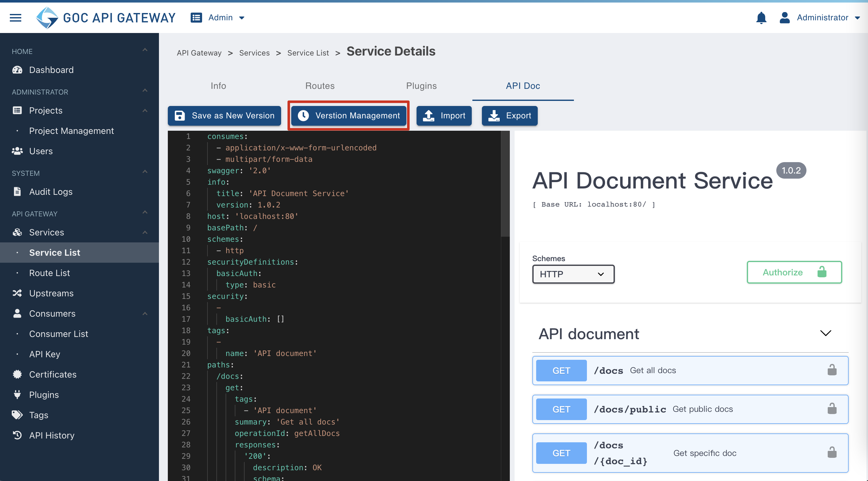The width and height of the screenshot is (868, 481).
Task: Expand the GET /docs/{doc_id} endpoint
Action: point(690,453)
